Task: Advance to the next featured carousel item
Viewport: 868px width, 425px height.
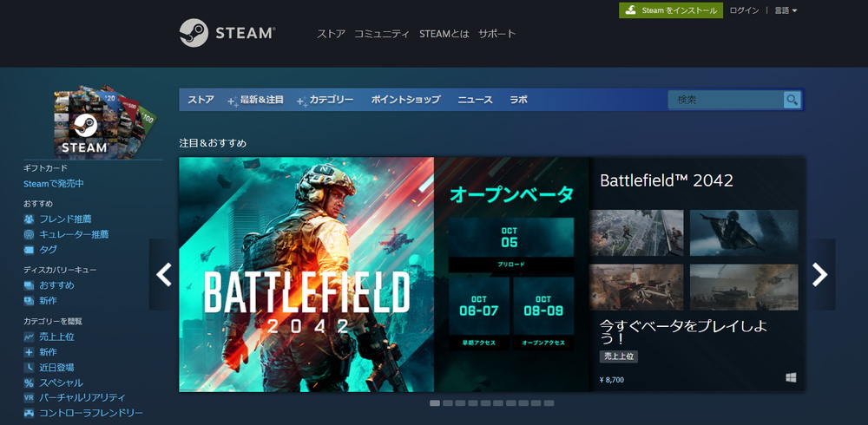Action: 820,274
